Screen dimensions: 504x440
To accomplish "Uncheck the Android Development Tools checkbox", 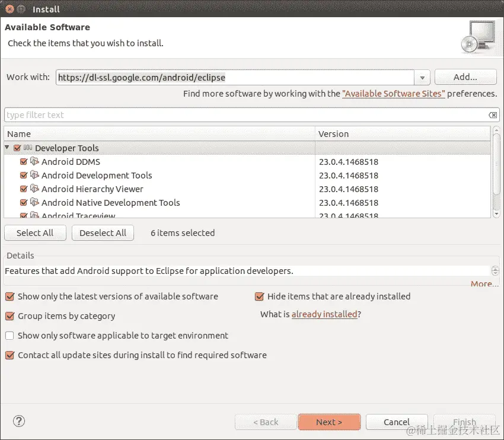I will coord(24,175).
